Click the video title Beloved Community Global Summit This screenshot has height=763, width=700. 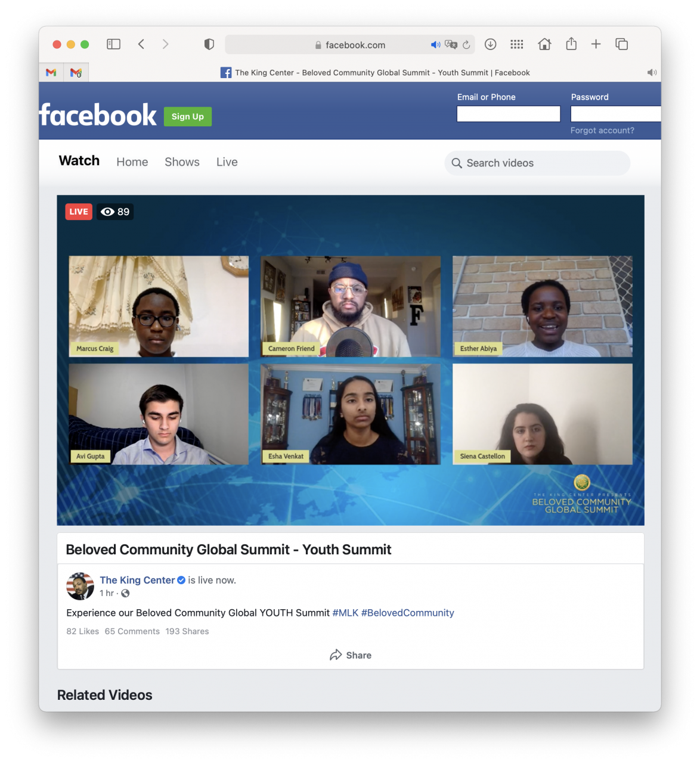(x=228, y=550)
